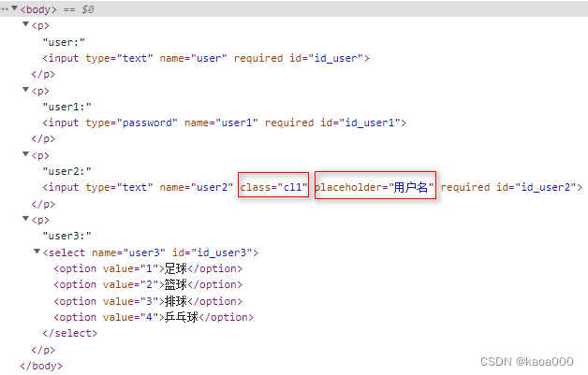Click the name="user2" attribute

(x=197, y=187)
